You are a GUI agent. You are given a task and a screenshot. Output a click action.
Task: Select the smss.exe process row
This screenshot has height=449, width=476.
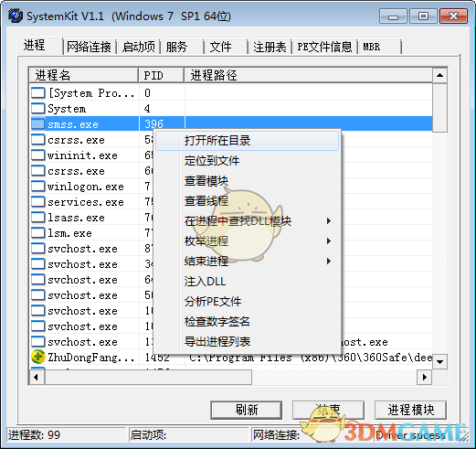(231, 123)
